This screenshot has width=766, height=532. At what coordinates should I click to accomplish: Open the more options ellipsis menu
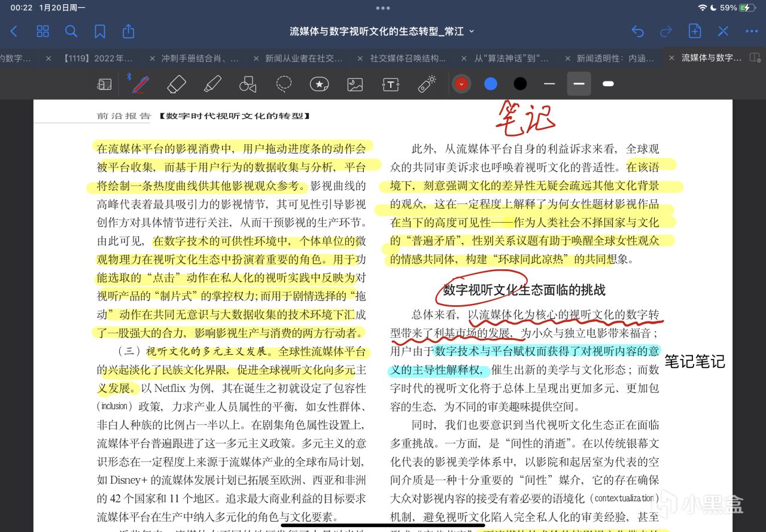(752, 31)
